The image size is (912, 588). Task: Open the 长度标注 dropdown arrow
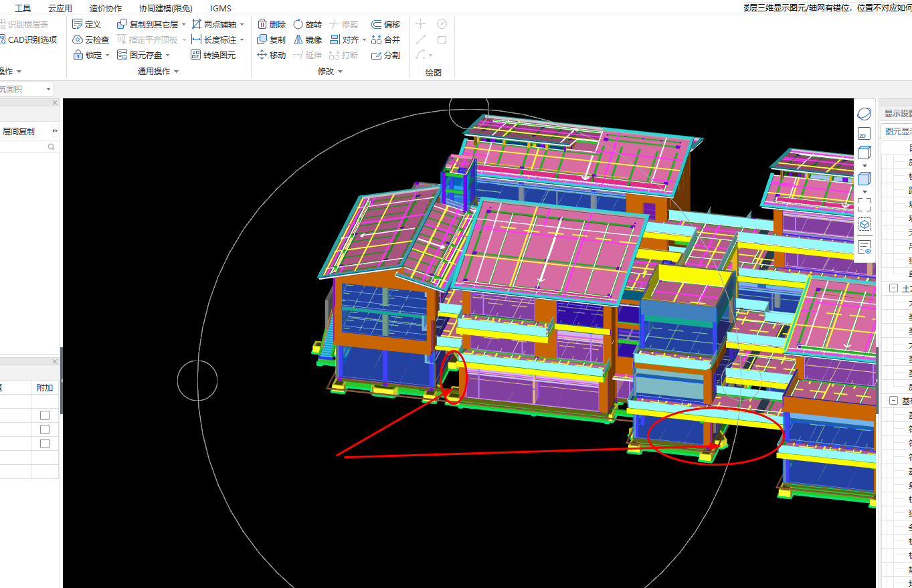(x=242, y=40)
